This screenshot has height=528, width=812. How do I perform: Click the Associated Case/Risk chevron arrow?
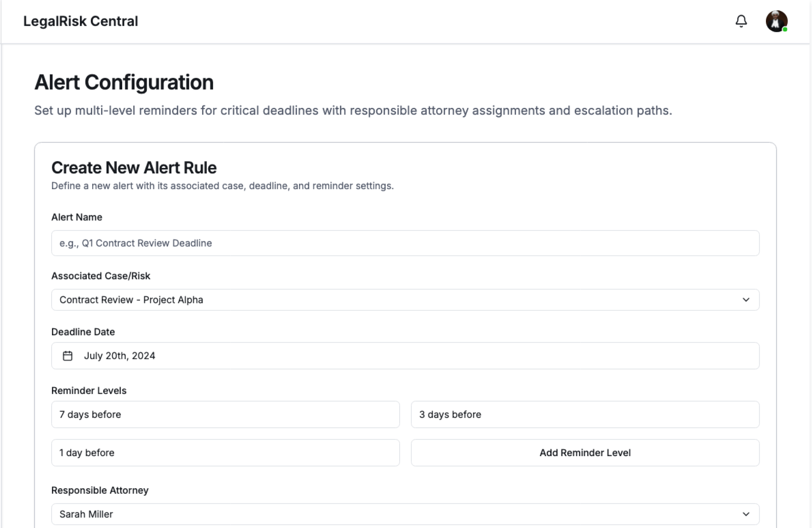coord(746,300)
